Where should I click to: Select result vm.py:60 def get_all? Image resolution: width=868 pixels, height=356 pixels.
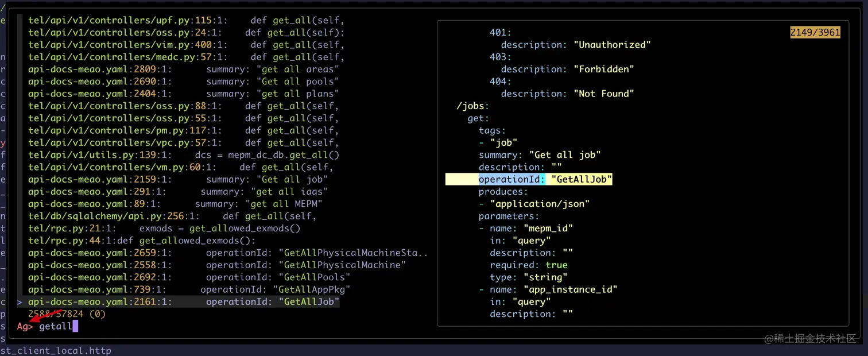tap(181, 167)
